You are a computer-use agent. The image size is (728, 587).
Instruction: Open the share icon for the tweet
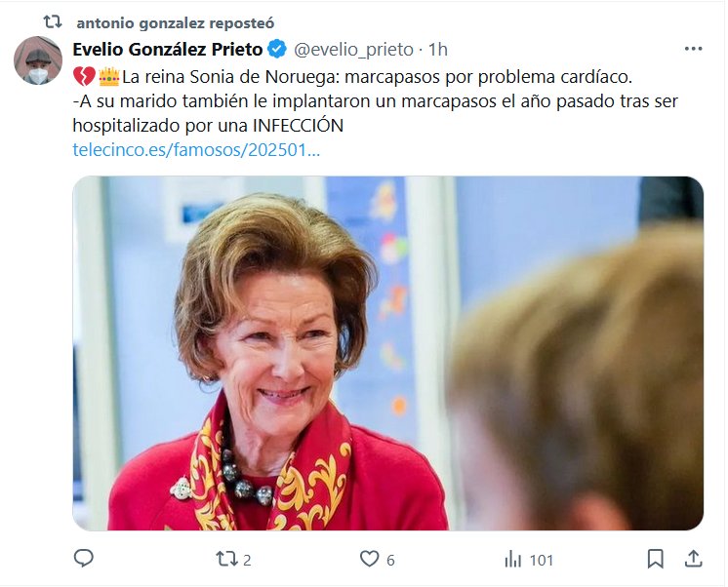click(693, 559)
